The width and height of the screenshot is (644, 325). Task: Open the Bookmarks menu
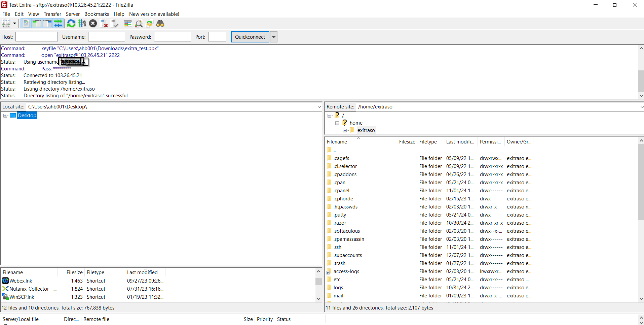point(97,14)
